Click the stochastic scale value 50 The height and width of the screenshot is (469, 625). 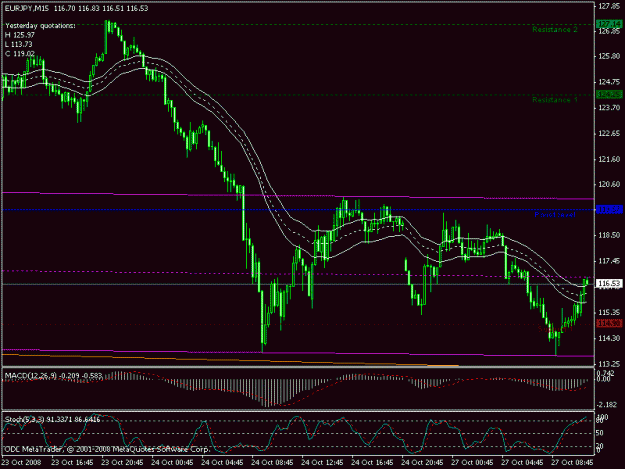click(x=599, y=433)
